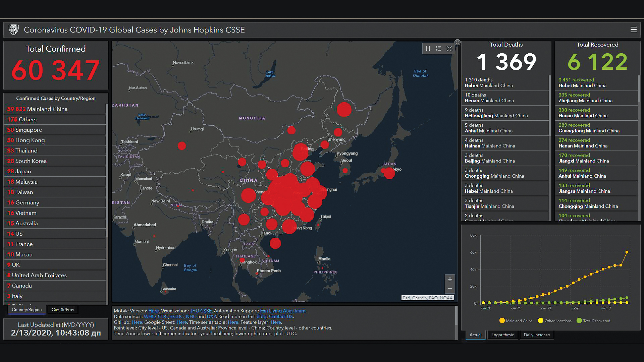Select Malaysia in the country list
This screenshot has height=362, width=644.
click(x=54, y=182)
